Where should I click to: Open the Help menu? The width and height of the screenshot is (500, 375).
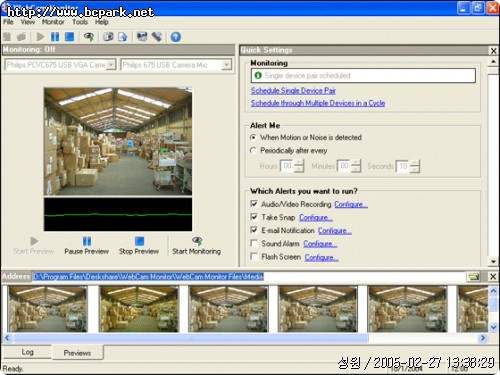pyautogui.click(x=102, y=22)
